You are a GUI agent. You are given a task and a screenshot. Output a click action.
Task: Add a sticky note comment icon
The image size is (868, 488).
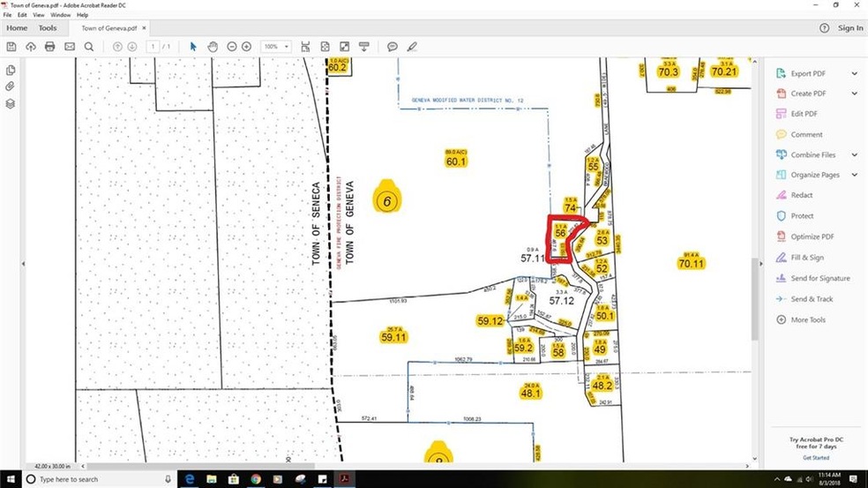point(393,47)
